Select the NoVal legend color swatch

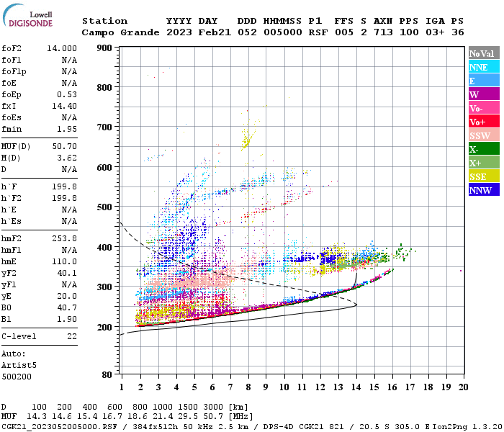[x=484, y=53]
